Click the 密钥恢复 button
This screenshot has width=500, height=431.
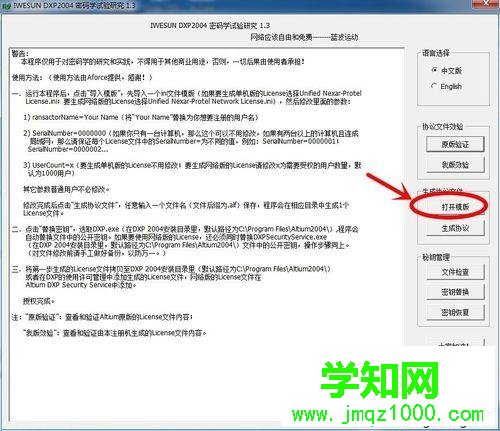coord(455,312)
